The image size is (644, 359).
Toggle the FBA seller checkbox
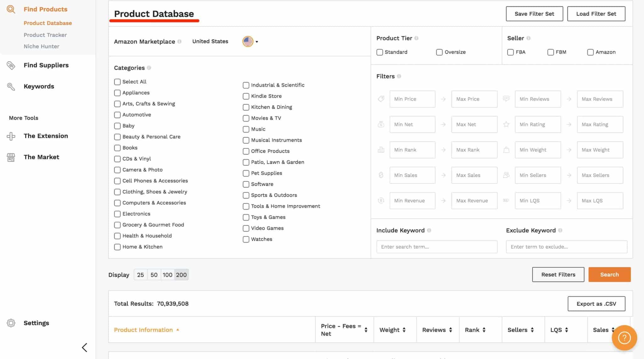coord(510,52)
